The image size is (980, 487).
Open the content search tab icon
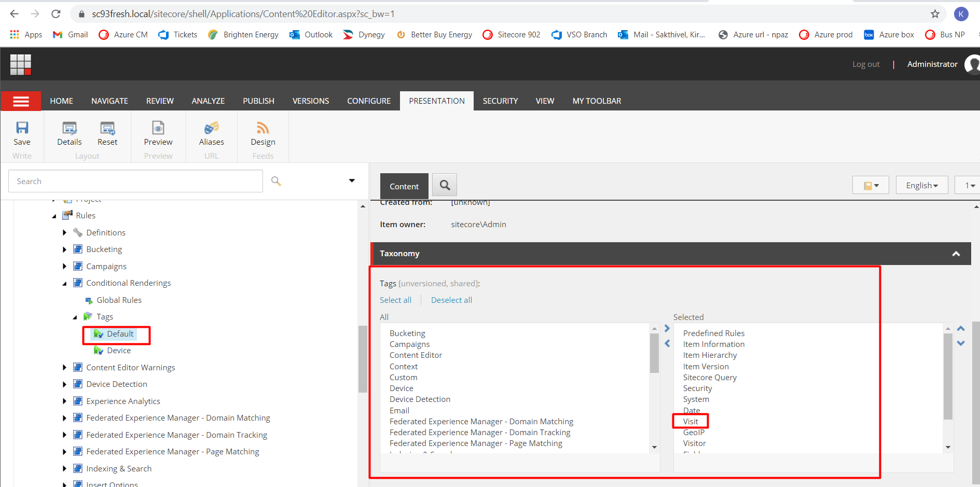tap(445, 185)
